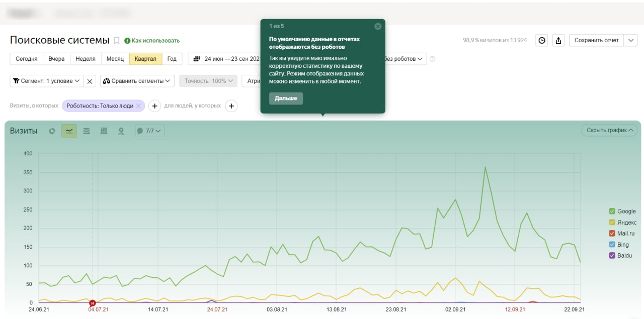Viewport: 644px width, 319px height.
Task: Add a people condition with the second plus button
Action: click(231, 106)
